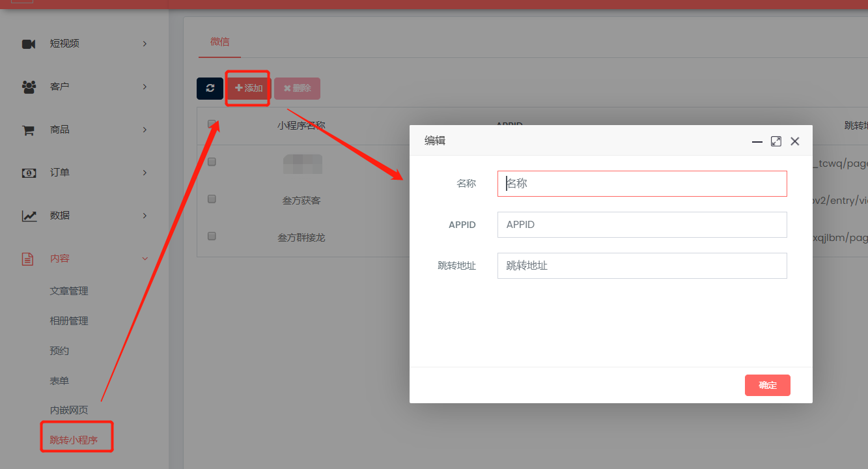
Task: Click the line chart icon beside 数据
Action: [x=29, y=216]
